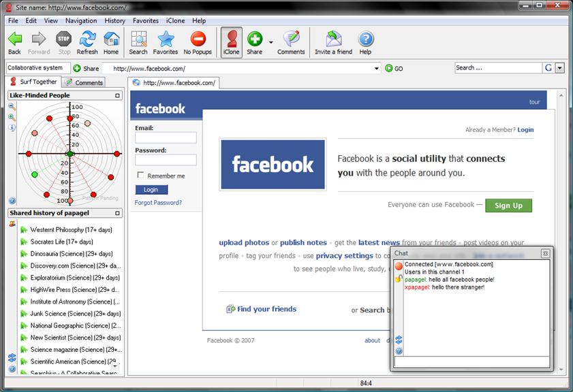Open the Comments toolbar icon

[291, 43]
